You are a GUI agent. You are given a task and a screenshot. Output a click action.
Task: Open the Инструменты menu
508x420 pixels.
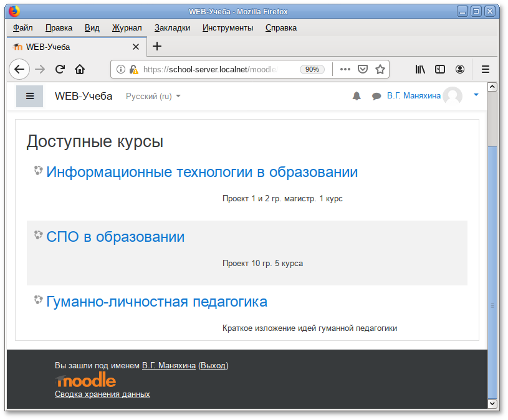coord(228,28)
